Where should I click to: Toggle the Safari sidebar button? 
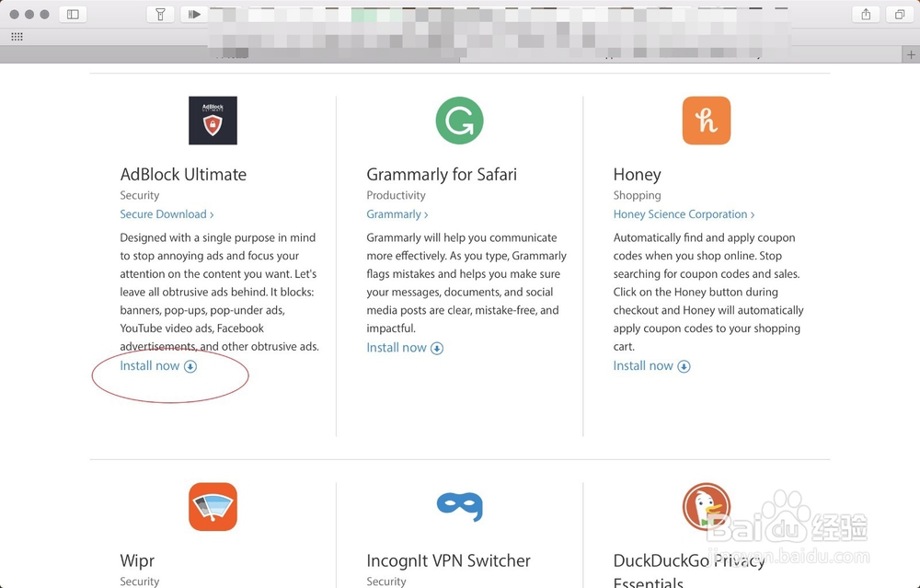(x=73, y=14)
